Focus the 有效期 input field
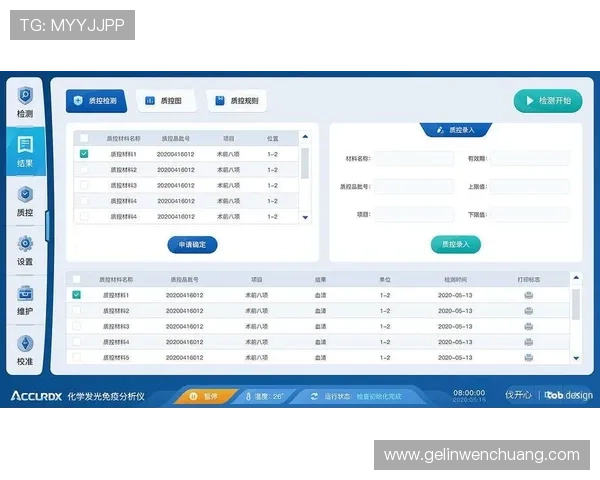This screenshot has height=480, width=600. coord(530,158)
